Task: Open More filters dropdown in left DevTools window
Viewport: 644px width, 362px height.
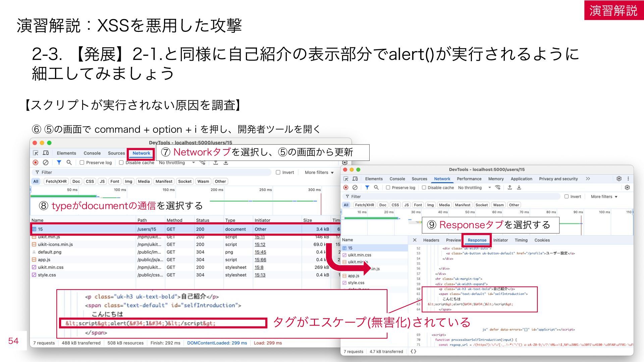Action: click(319, 172)
